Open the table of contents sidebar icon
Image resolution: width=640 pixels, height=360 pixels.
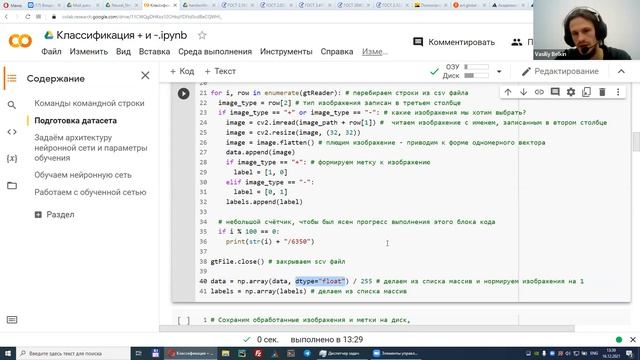pyautogui.click(x=11, y=78)
